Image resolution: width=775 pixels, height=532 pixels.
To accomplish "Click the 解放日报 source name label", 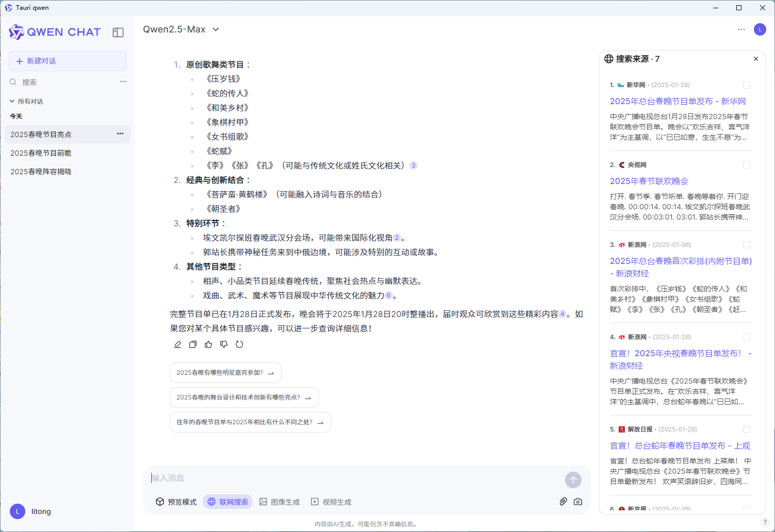I will [x=640, y=429].
